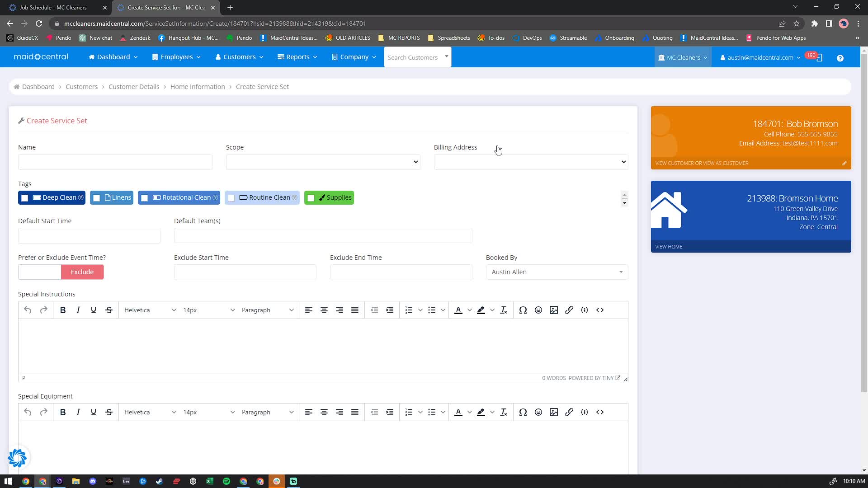Toggle Underline in Special Instructions editor

point(94,310)
